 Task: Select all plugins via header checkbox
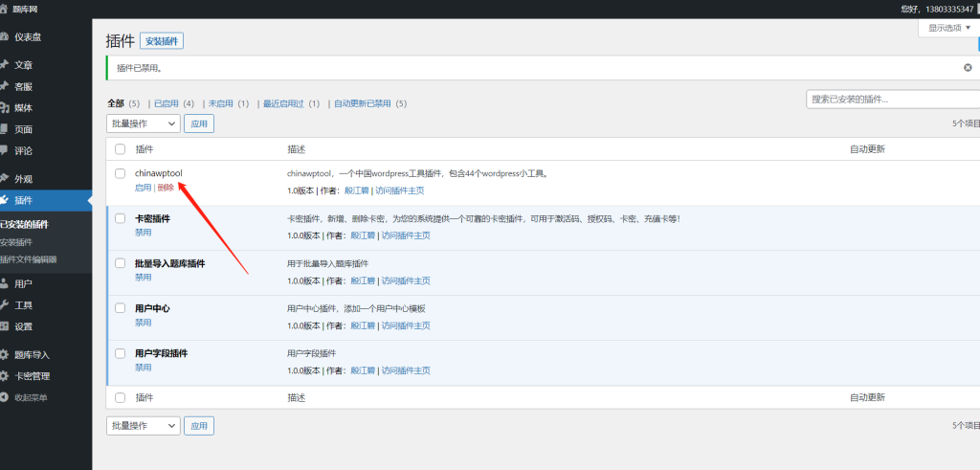pyautogui.click(x=120, y=149)
